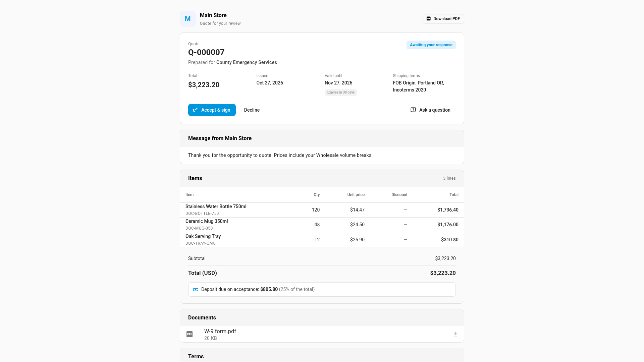Click the question bubble icon beside Ask a question
Viewport: 644px width, 362px height.
pyautogui.click(x=413, y=110)
